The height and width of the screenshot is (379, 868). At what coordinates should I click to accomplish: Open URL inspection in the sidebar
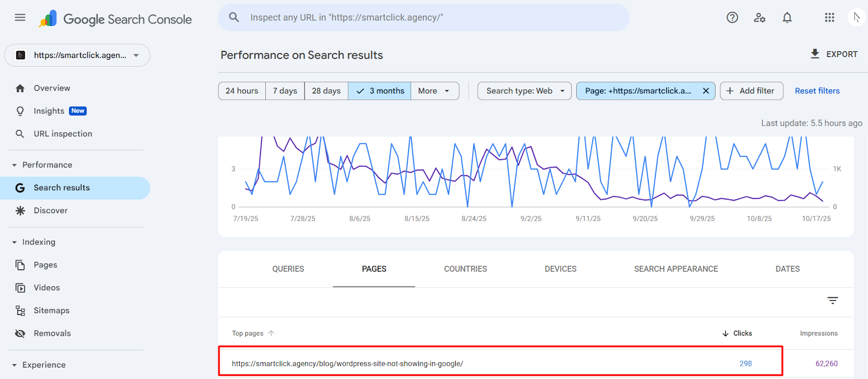tap(75, 134)
